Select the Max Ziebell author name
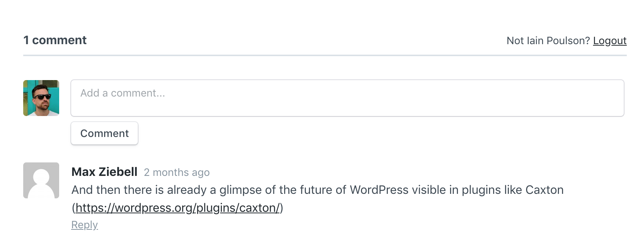Viewport: 644px width, 247px height. point(104,172)
